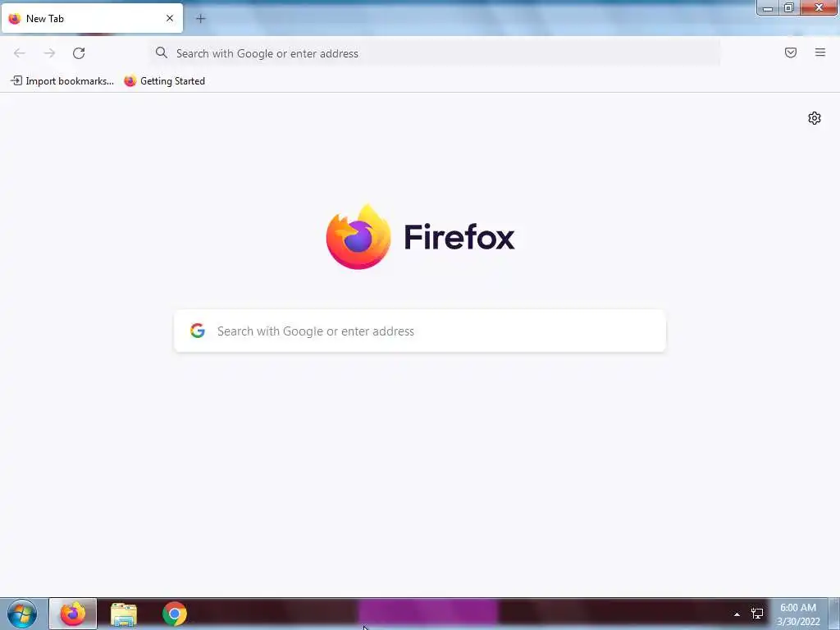Click the address bar search field
This screenshot has width=840, height=630.
435,53
